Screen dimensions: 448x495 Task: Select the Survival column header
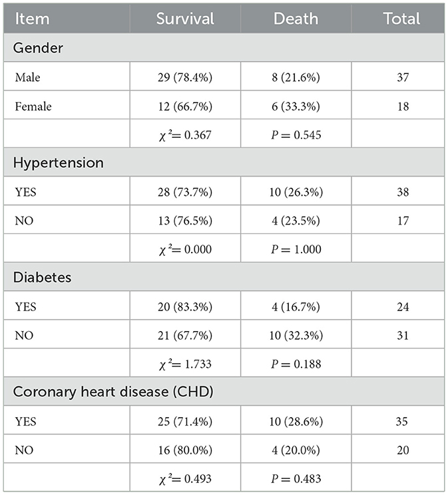click(185, 18)
